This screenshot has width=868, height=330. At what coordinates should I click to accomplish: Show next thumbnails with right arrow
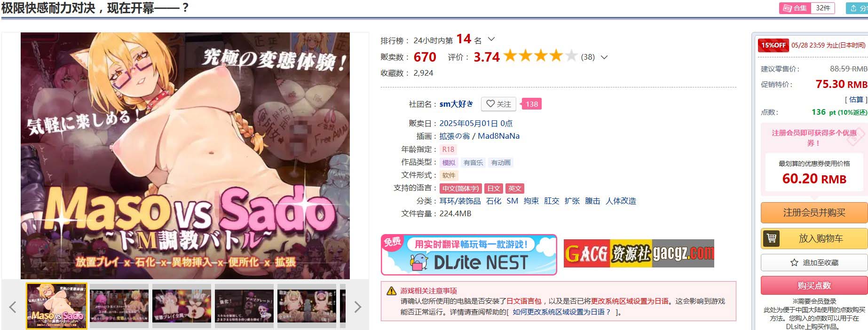pos(358,307)
